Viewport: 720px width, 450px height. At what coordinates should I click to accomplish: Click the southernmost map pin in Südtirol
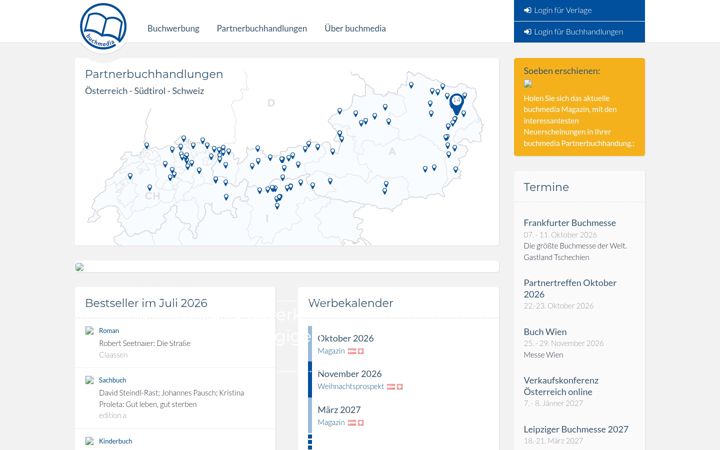coord(277,206)
